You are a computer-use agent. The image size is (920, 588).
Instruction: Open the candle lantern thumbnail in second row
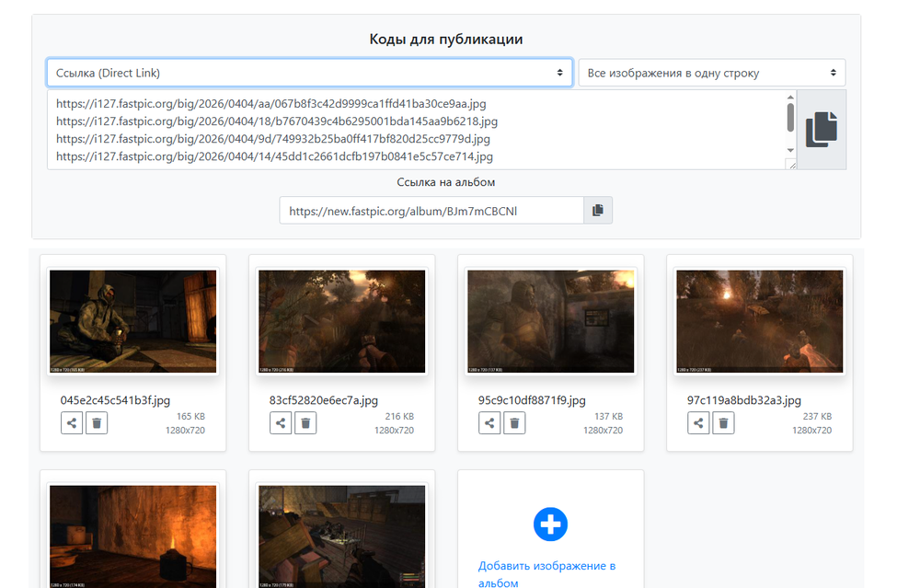[132, 536]
